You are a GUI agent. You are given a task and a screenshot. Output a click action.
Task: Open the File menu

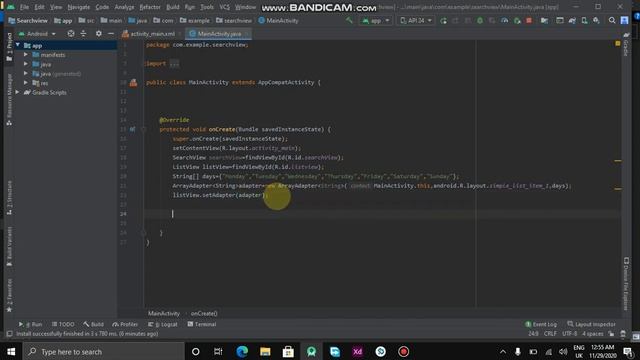(24, 7)
